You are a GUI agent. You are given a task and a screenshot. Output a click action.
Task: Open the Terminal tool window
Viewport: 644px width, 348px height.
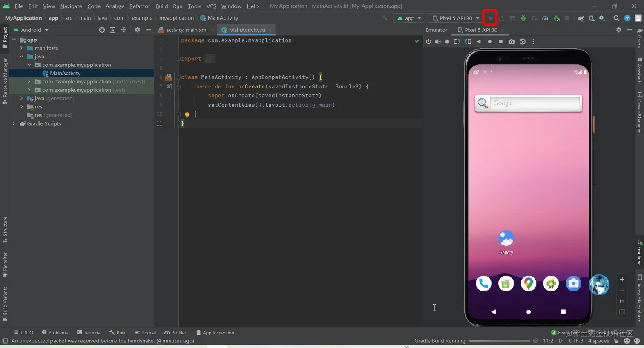pyautogui.click(x=89, y=333)
